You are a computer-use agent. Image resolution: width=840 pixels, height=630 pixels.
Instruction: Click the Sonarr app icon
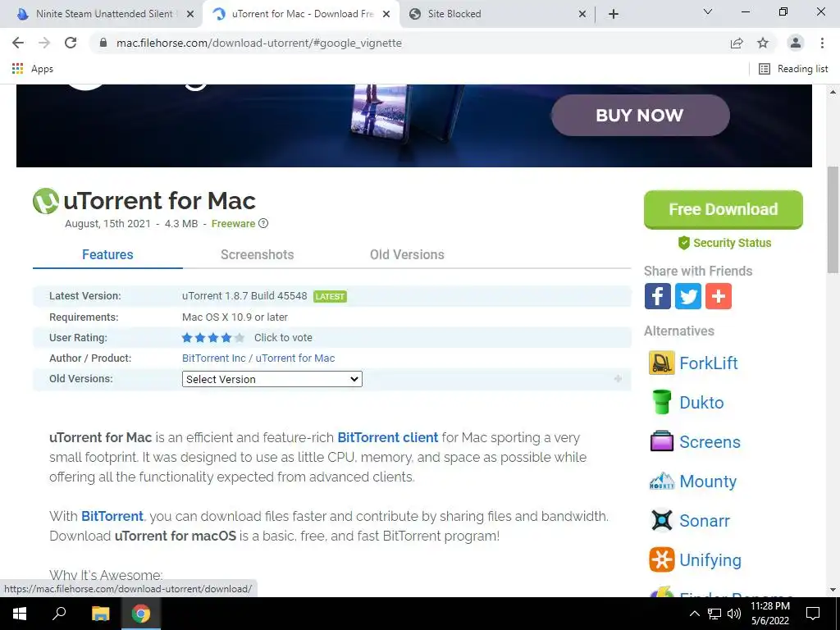pyautogui.click(x=662, y=520)
